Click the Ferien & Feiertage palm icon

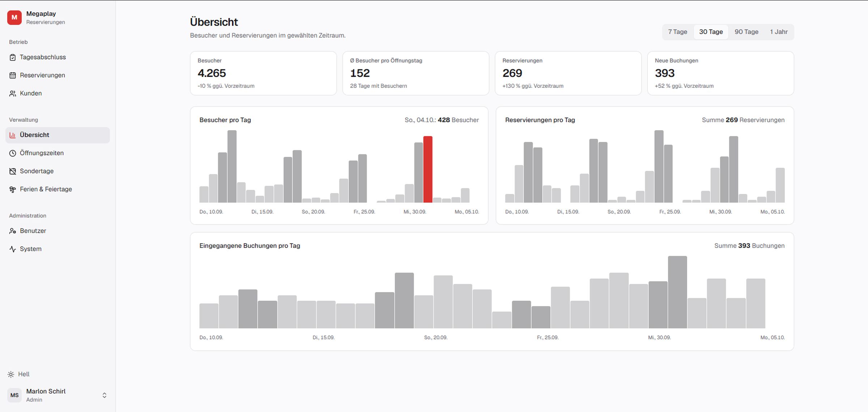pyautogui.click(x=13, y=189)
